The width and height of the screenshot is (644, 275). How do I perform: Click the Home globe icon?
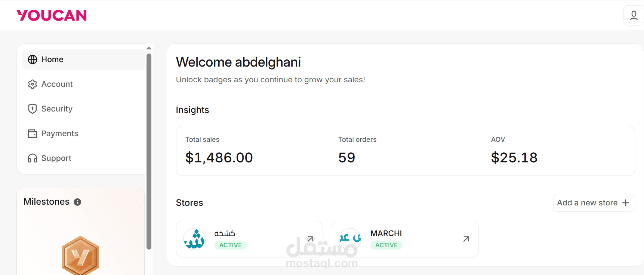coord(33,59)
